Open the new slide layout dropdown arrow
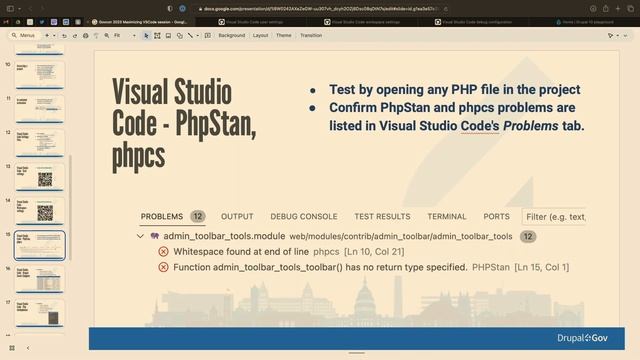This screenshot has width=640, height=360. pos(54,36)
